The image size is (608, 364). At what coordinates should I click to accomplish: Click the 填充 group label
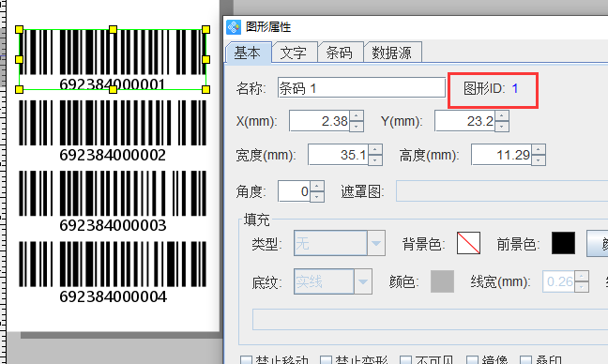click(x=257, y=220)
